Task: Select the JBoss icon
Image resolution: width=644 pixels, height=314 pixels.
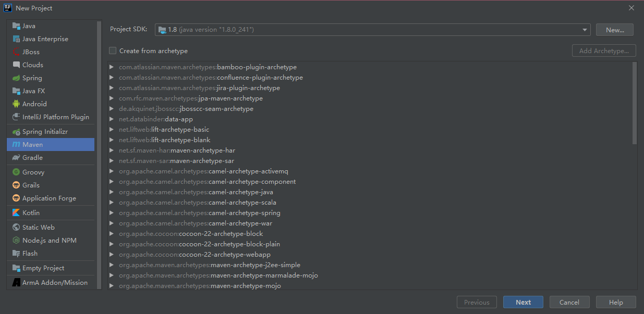Action: (16, 52)
